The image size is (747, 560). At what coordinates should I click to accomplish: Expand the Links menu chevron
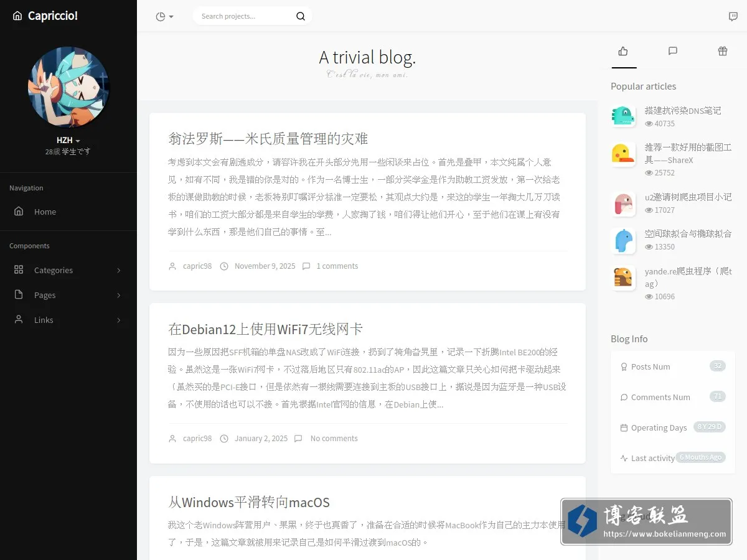point(119,320)
